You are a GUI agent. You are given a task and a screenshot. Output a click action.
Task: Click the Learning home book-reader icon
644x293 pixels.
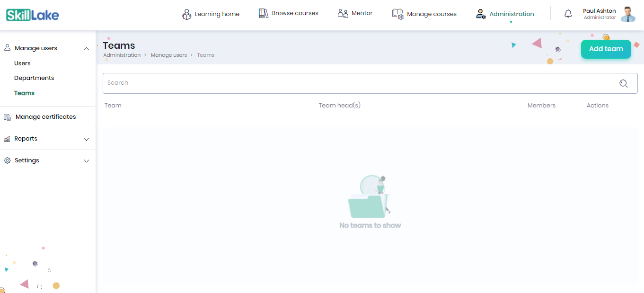tap(186, 14)
